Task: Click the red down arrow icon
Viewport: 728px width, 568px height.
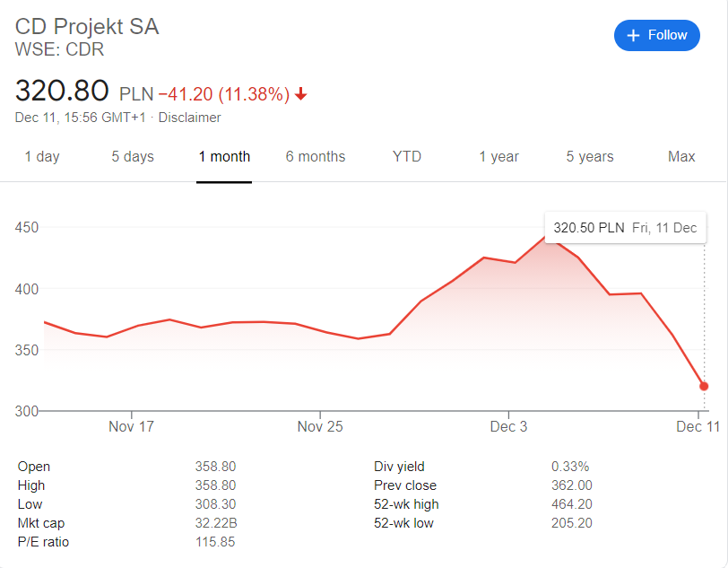Action: (301, 94)
